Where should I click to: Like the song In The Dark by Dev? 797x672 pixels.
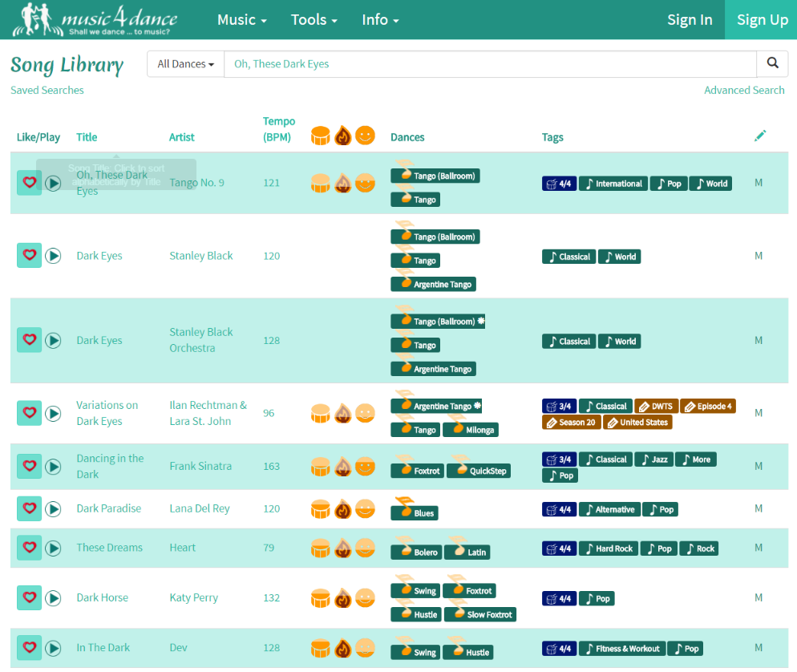(x=30, y=648)
